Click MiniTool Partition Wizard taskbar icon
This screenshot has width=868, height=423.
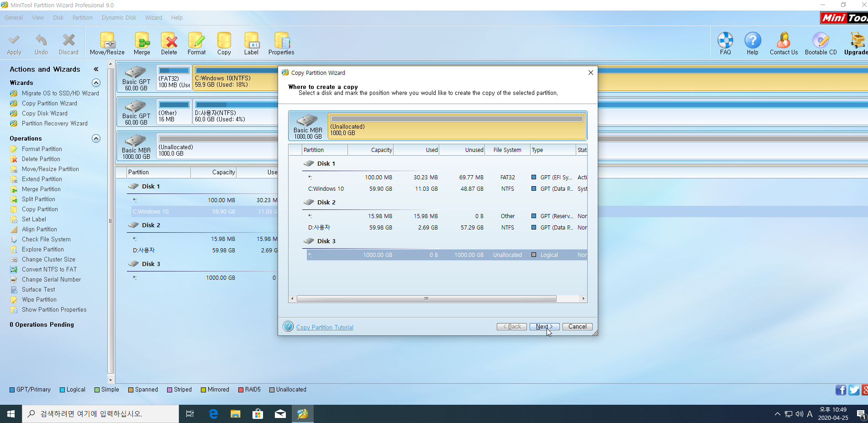[x=303, y=414]
